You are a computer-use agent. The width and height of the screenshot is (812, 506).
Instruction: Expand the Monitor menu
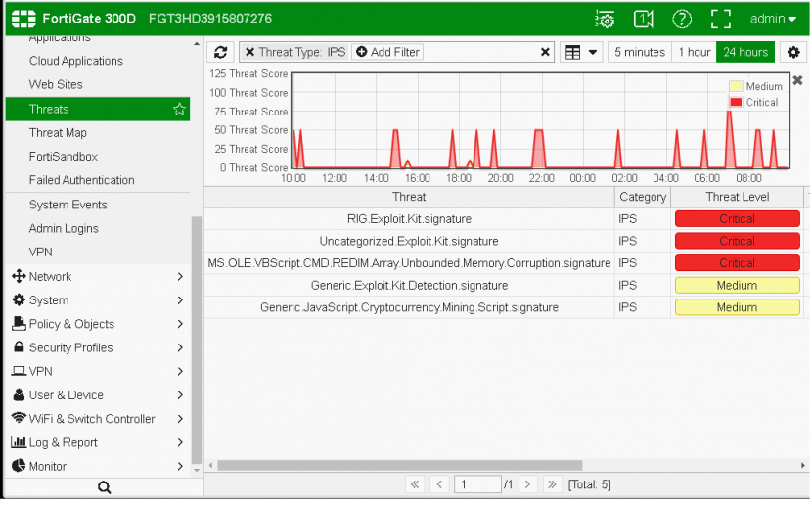98,467
